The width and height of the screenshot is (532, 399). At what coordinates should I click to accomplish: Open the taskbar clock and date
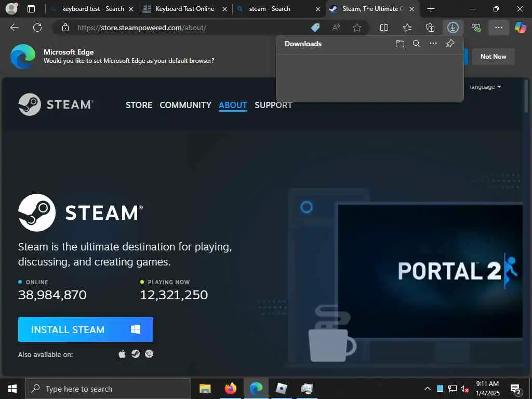click(487, 389)
